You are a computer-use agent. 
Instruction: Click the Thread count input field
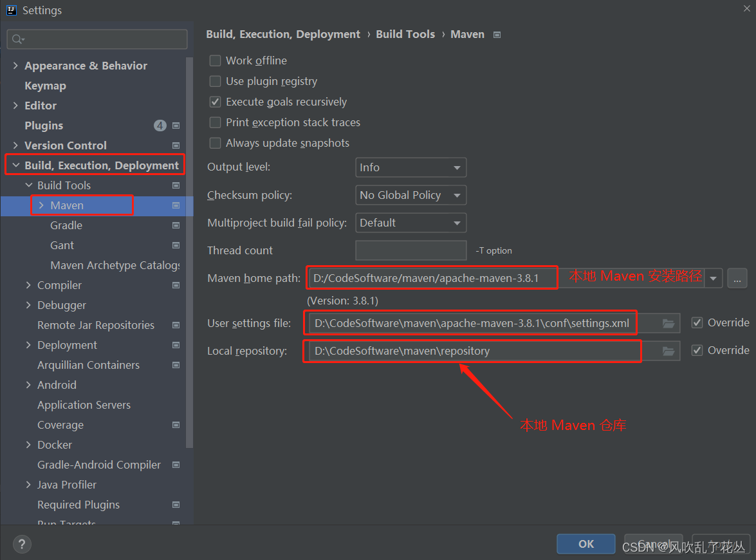coord(410,250)
